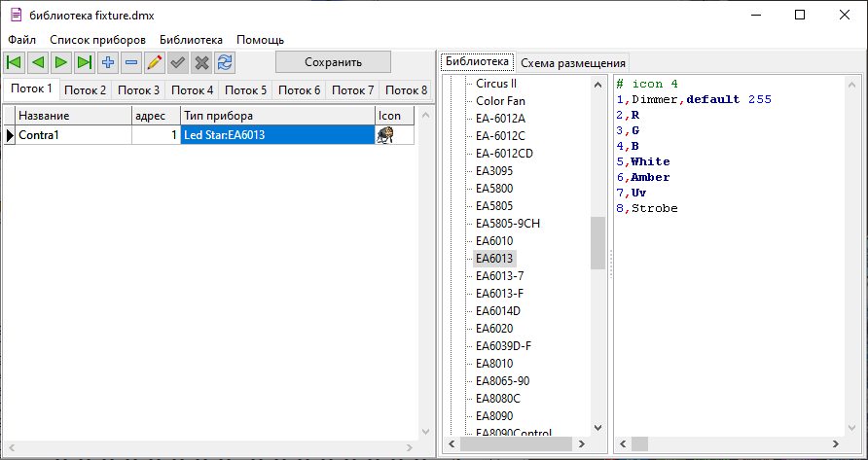The image size is (868, 460).
Task: Add a new fixture with the plus icon
Action: (x=108, y=62)
